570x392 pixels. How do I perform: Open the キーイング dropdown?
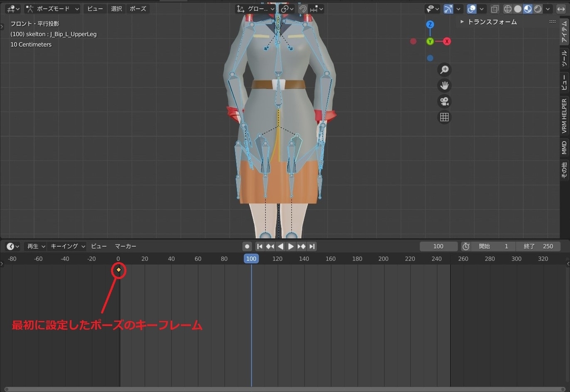coord(67,246)
